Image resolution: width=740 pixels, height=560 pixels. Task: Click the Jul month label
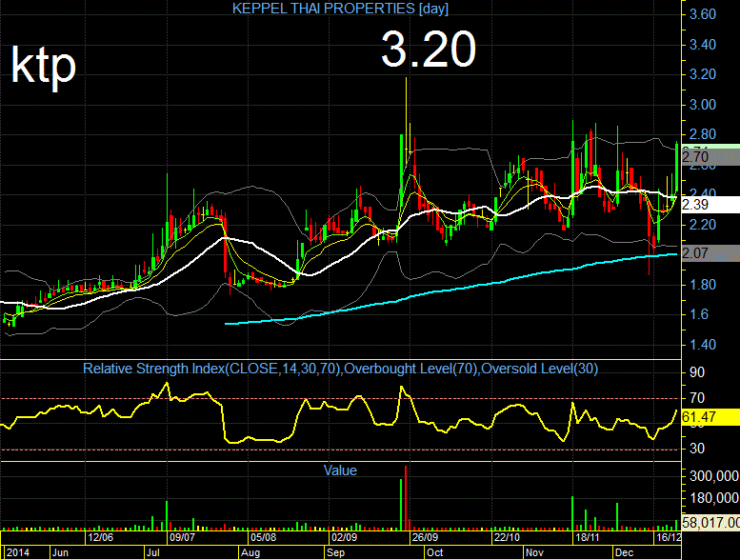click(153, 552)
